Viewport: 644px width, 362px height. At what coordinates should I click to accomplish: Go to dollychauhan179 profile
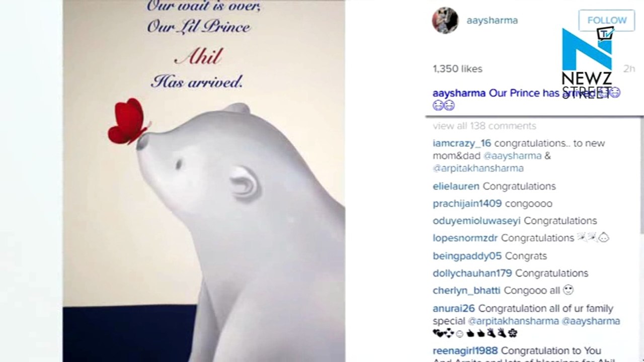(472, 273)
